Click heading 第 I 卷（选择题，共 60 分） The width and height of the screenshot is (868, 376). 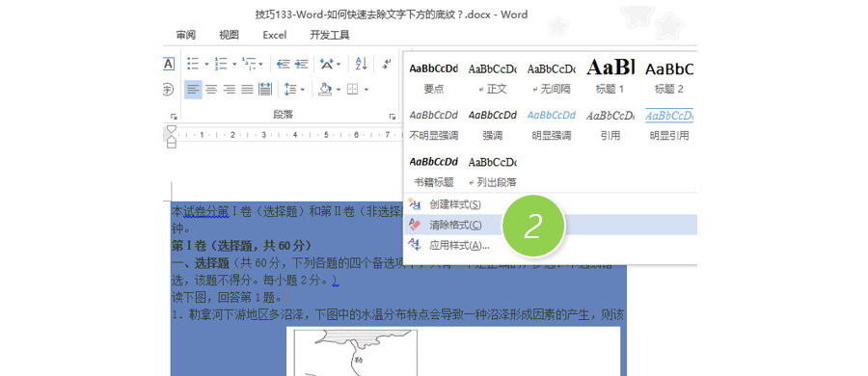242,245
